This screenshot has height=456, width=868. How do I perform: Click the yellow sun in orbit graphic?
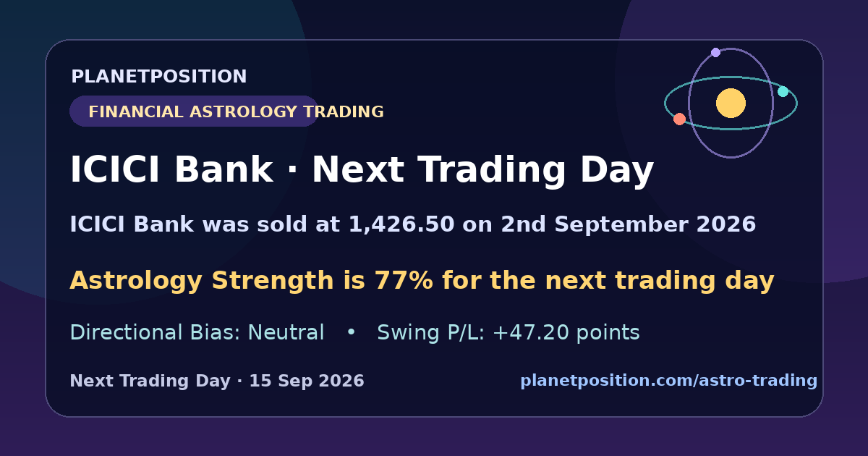tap(731, 104)
